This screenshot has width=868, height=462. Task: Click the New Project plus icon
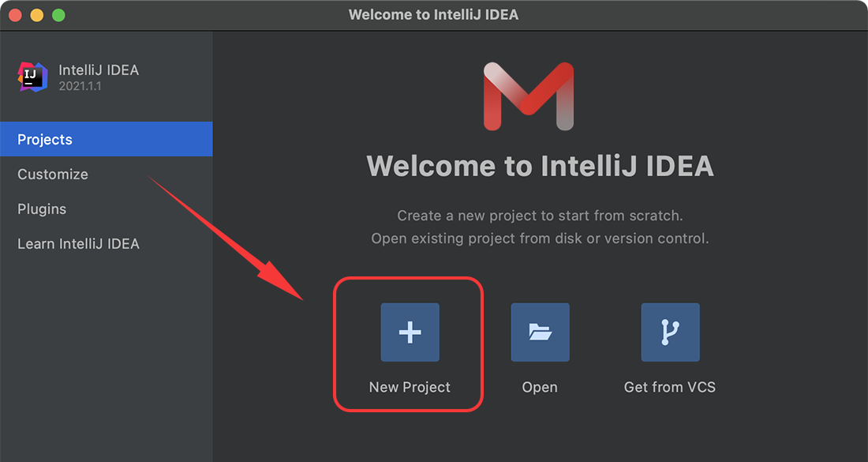click(x=410, y=332)
